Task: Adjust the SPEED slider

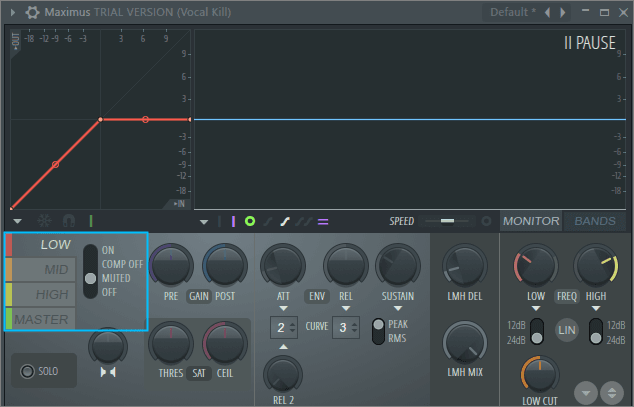Action: tap(446, 221)
